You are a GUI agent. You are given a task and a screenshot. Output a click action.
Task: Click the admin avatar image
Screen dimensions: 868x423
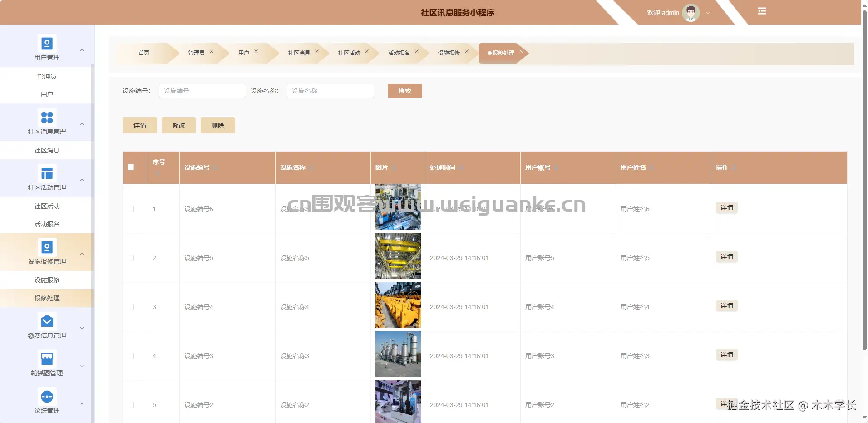(691, 13)
